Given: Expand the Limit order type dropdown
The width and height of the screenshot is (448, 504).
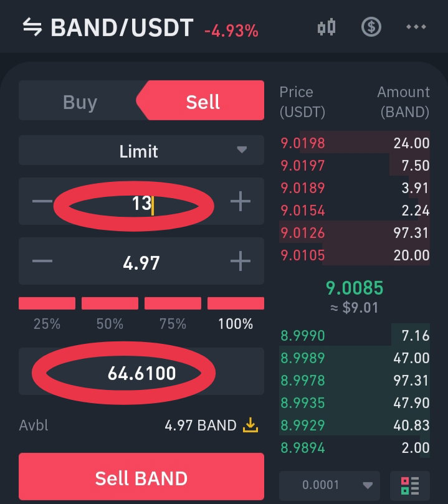Looking at the screenshot, I should [x=141, y=150].
